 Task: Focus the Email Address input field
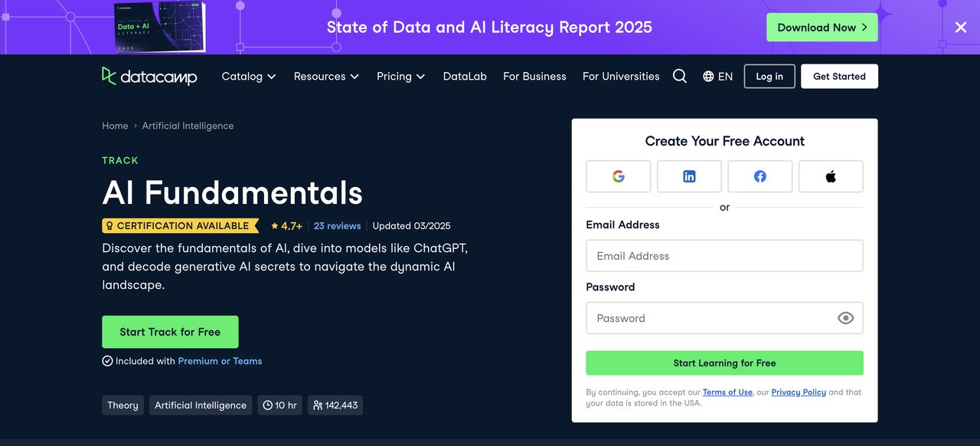(x=724, y=256)
